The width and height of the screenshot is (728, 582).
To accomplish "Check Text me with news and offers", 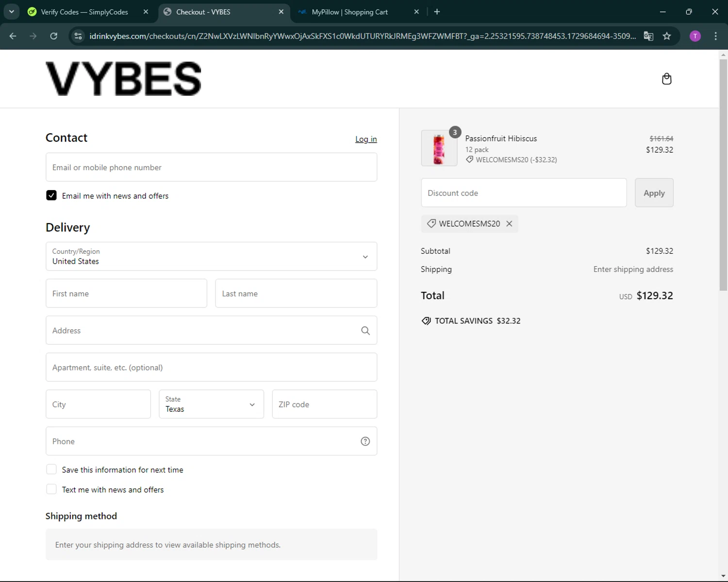I will [51, 489].
